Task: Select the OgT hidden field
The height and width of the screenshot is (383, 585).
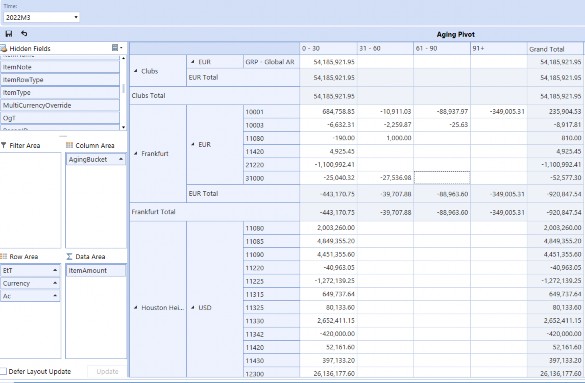Action: point(60,118)
